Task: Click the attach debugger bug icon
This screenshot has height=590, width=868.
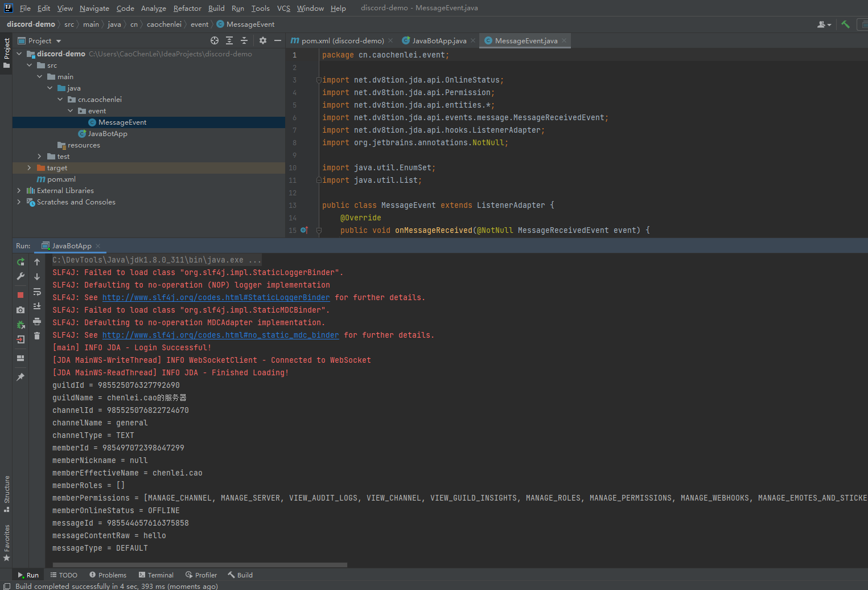Action: (x=20, y=325)
